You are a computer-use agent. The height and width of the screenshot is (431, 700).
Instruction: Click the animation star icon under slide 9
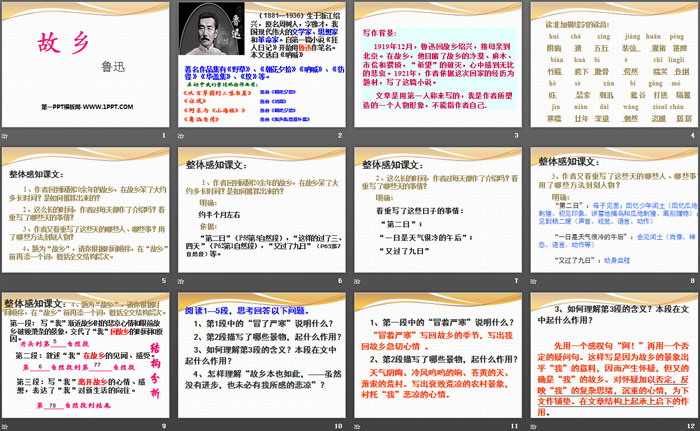click(5, 427)
